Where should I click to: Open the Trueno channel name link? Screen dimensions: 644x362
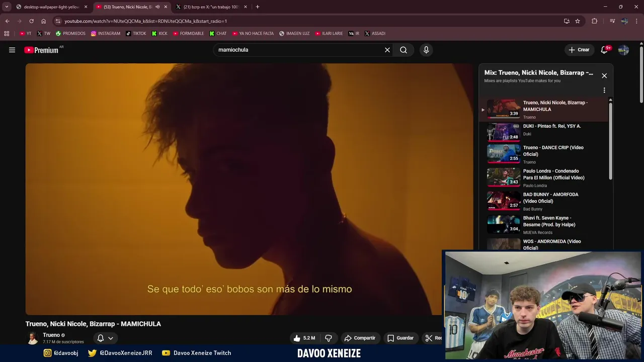pos(51,335)
